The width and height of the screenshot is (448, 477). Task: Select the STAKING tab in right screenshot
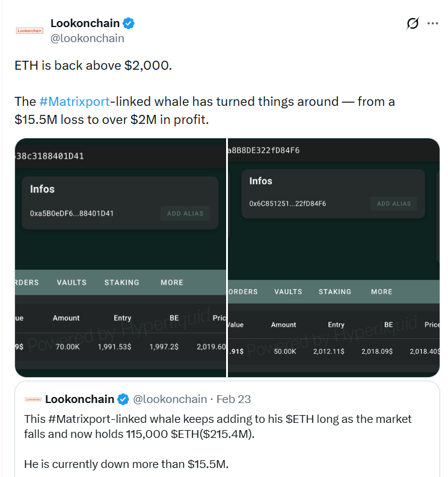click(x=334, y=292)
